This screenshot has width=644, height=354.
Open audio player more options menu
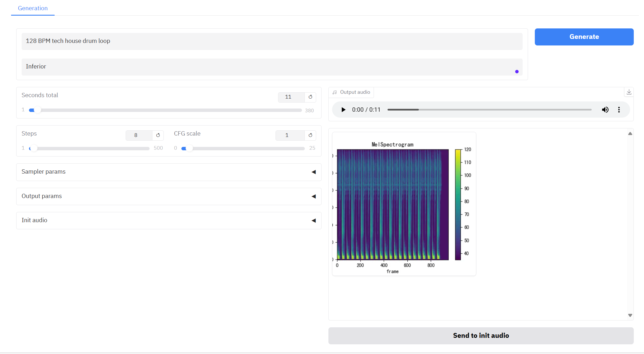619,110
